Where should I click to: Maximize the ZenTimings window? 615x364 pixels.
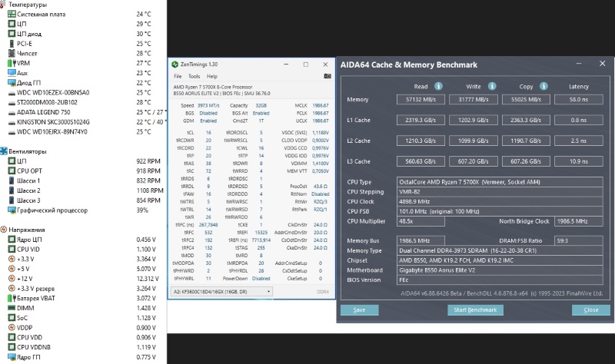305,65
